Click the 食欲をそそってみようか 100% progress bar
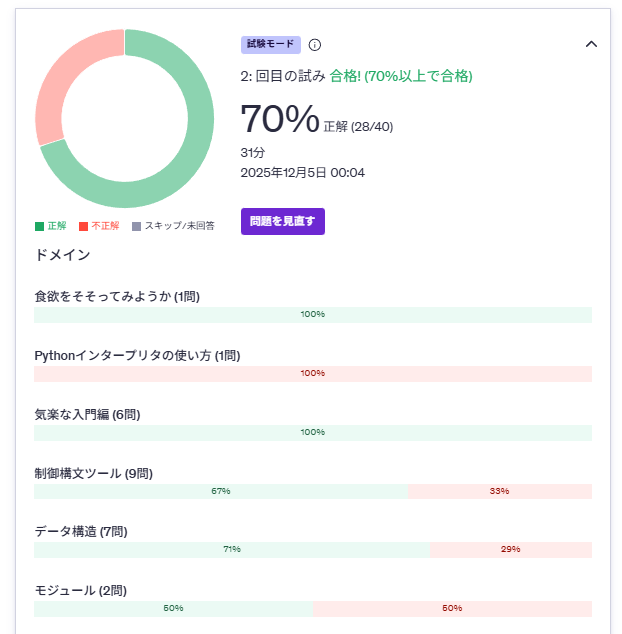 point(312,315)
